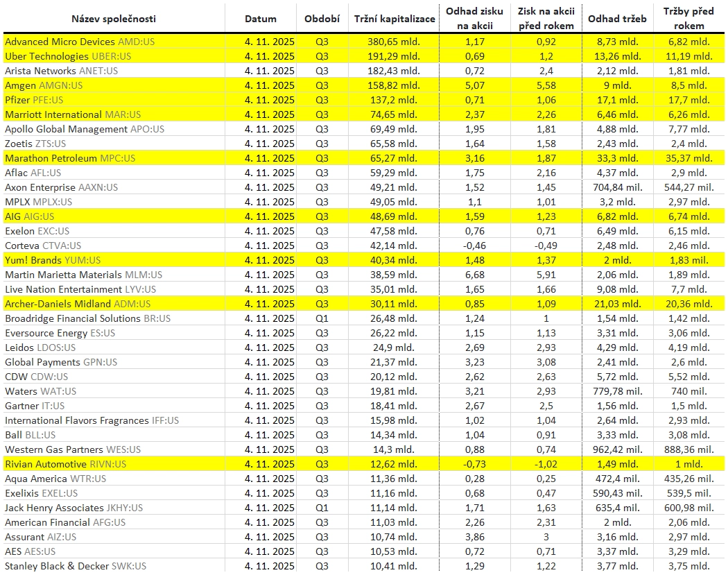The width and height of the screenshot is (728, 575).
Task: Click EPS estimate 6,68 for Martin Marietta
Action: [474, 275]
